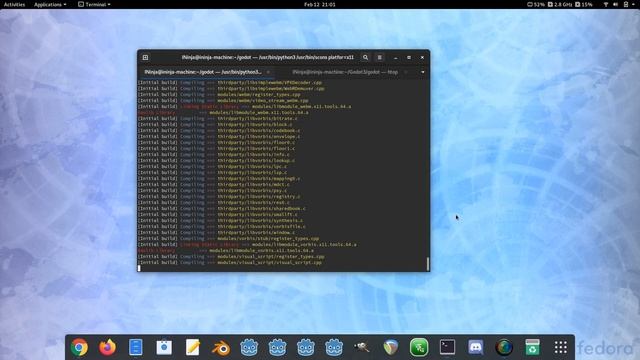The height and width of the screenshot is (360, 640).
Task: Close the first terminal tab (~/godot python3)
Action: (268, 72)
